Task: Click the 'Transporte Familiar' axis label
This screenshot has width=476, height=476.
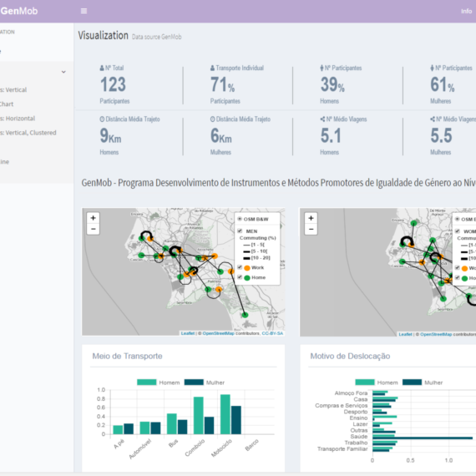Action: pyautogui.click(x=342, y=449)
